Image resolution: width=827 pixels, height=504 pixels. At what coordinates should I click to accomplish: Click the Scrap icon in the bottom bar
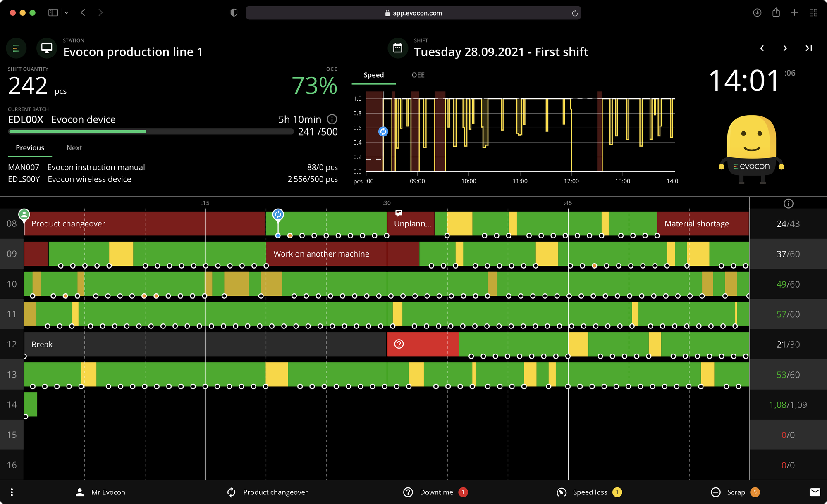[x=715, y=492]
